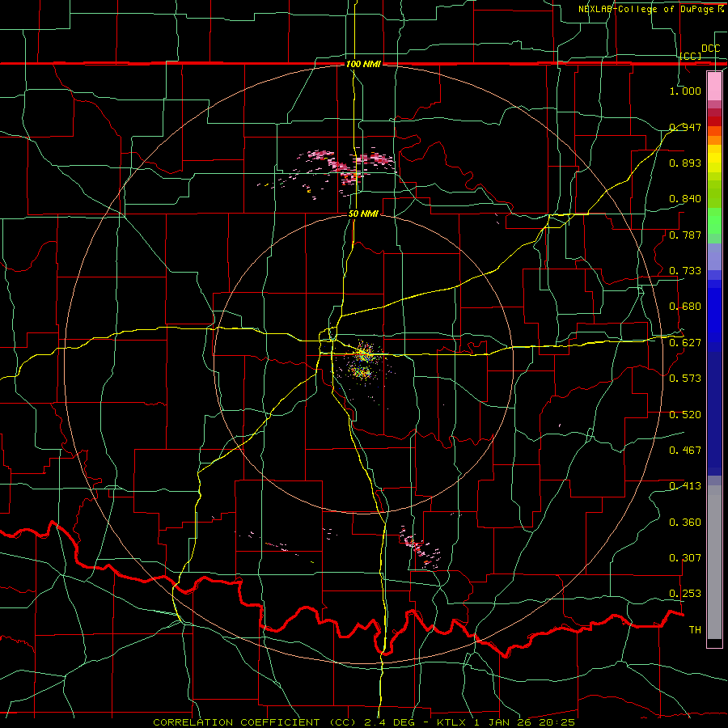The height and width of the screenshot is (728, 728).
Task: Click the 1.000 scale value
Action: click(x=685, y=91)
